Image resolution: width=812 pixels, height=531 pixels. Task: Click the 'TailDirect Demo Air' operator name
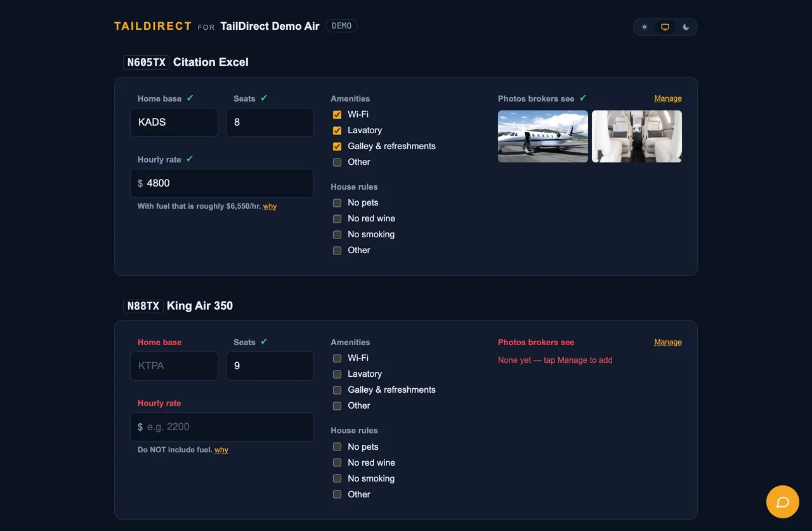point(270,26)
